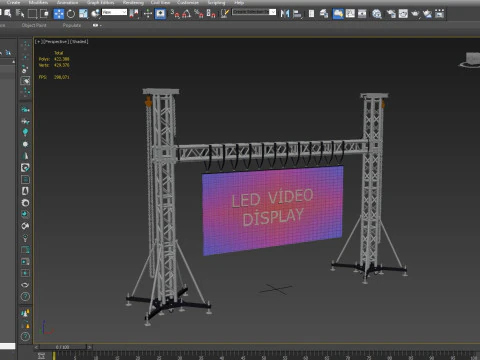Viewport: 480px width, 360px height.
Task: Click the white input field at bottom left
Action: tap(7, 346)
